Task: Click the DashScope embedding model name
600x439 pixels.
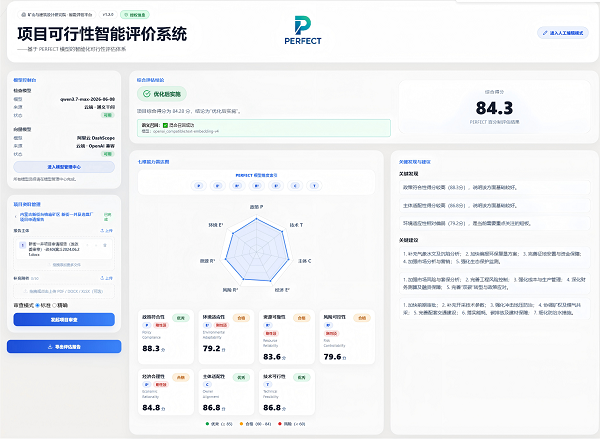Action: coord(96,138)
